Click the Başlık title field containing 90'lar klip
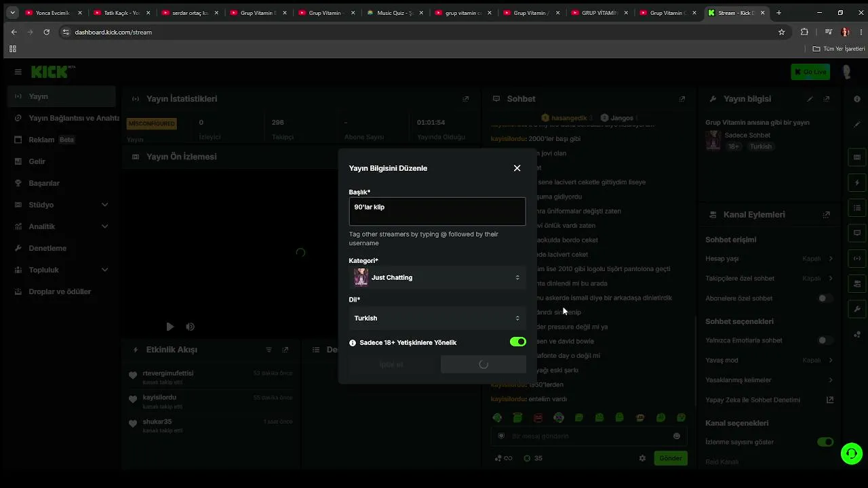868x488 pixels. pos(437,211)
